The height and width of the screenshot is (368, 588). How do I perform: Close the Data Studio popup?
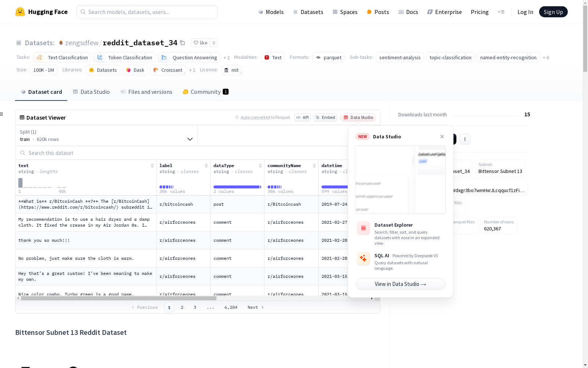[x=442, y=137]
